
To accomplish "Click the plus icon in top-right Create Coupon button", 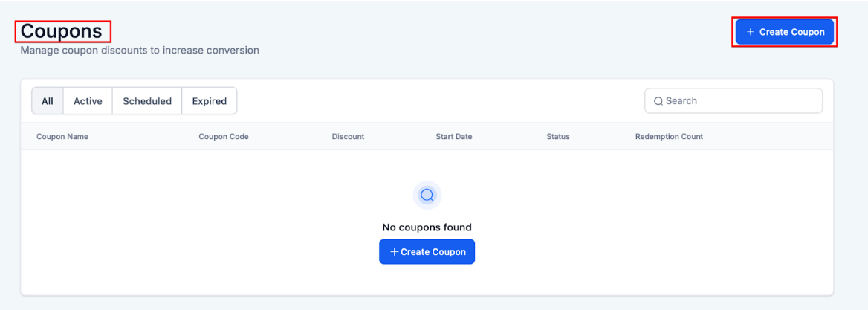I will [x=751, y=32].
